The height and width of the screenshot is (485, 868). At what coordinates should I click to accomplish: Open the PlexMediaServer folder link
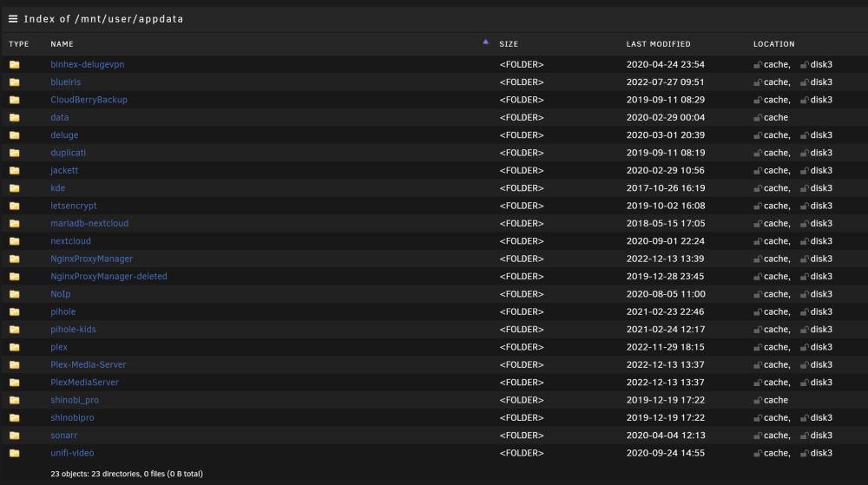tap(84, 383)
